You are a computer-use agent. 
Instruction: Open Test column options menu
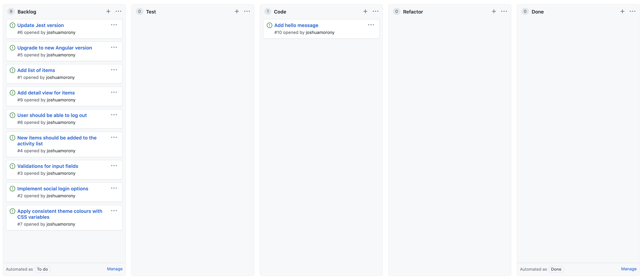[247, 11]
